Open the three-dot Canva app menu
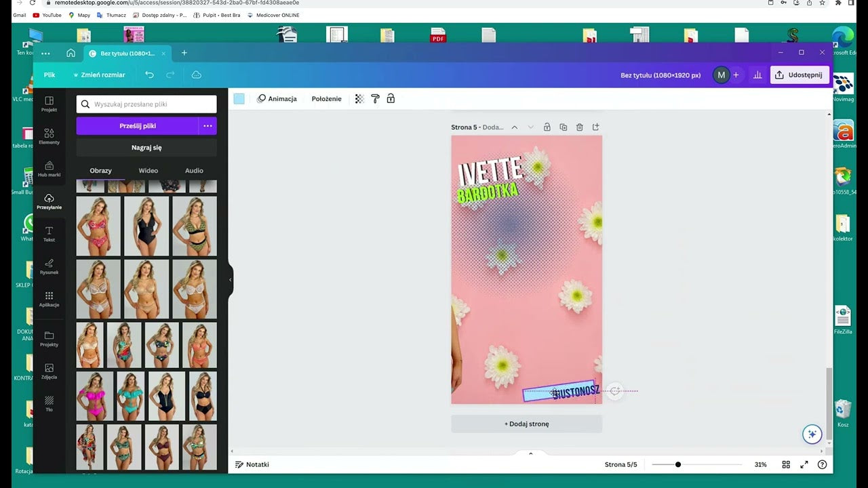The height and width of the screenshot is (488, 868). point(45,53)
